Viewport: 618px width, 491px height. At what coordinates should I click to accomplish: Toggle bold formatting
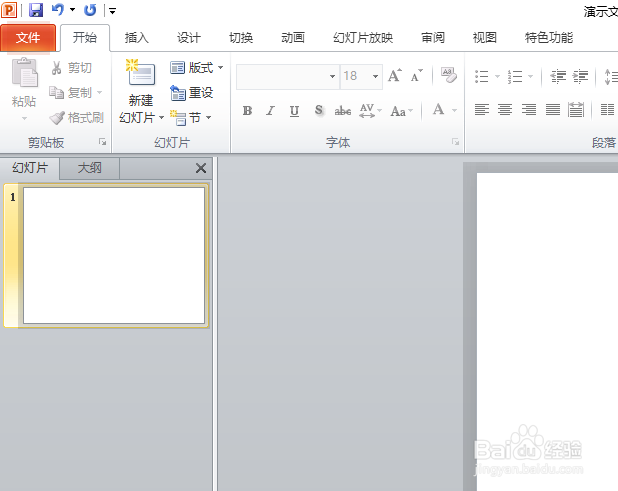(248, 111)
